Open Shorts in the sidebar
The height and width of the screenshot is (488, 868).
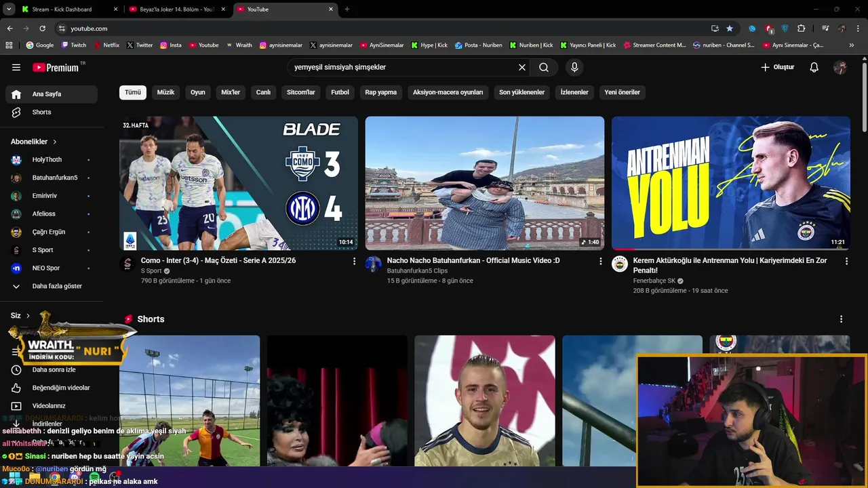click(52, 112)
